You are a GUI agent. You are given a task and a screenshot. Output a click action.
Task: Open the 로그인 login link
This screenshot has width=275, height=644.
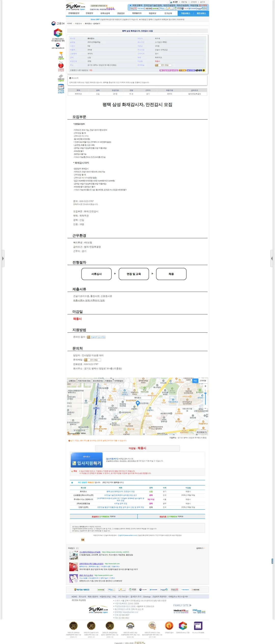click(175, 2)
